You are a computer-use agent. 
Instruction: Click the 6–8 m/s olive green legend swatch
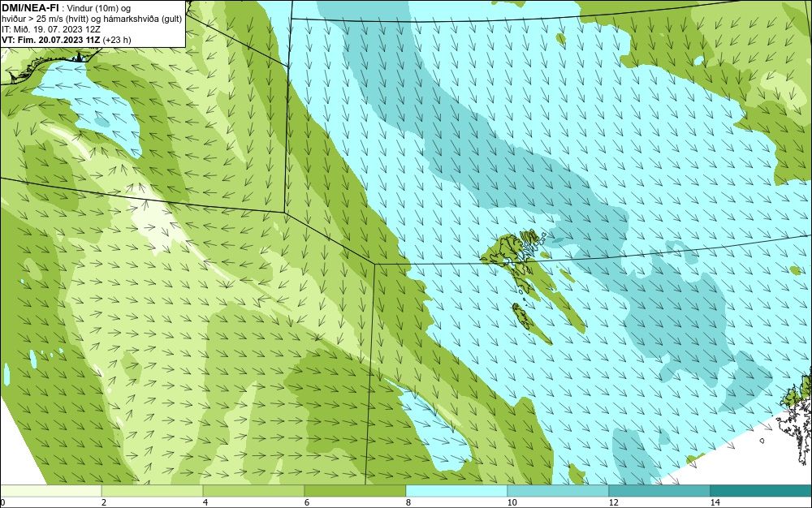356,491
